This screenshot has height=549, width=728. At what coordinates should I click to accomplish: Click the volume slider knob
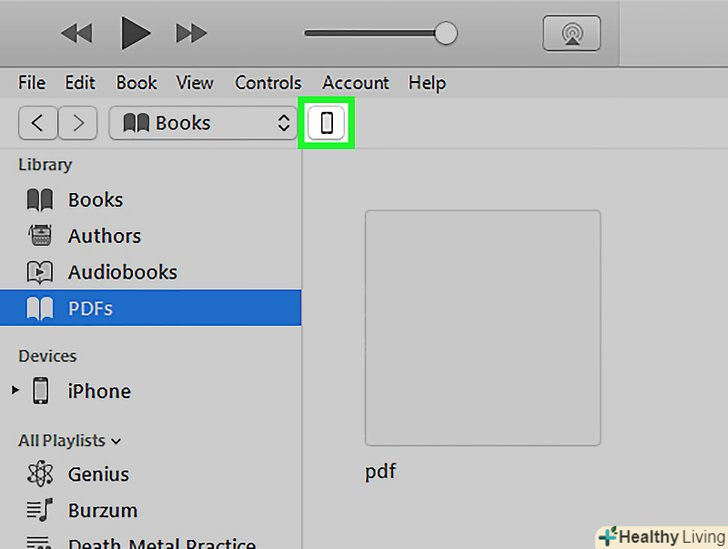pyautogui.click(x=446, y=33)
